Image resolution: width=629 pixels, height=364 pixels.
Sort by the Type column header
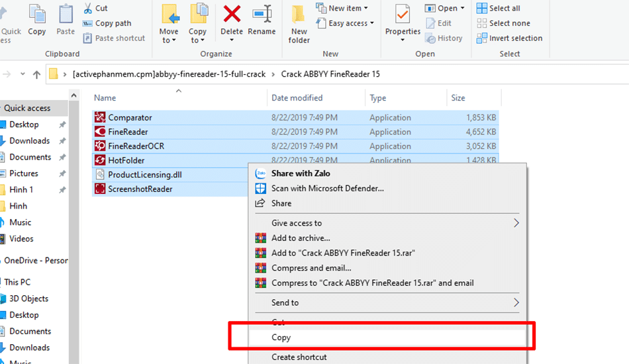click(x=377, y=98)
